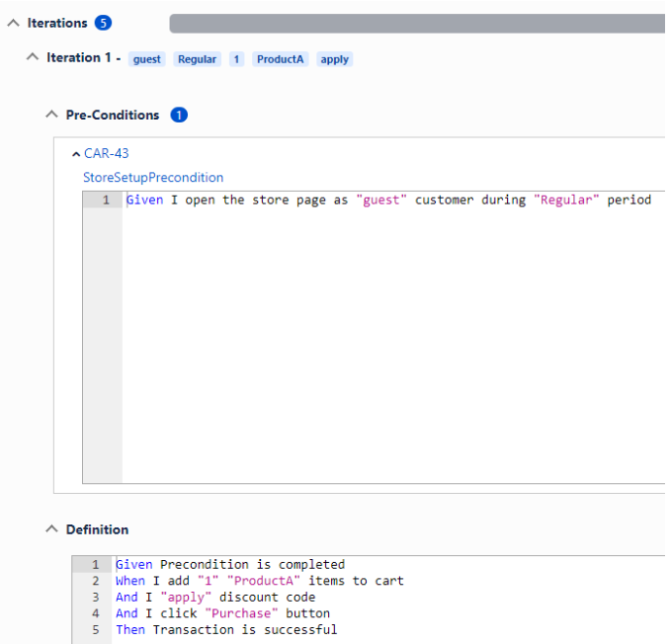Collapse the Pre-Conditions section
670x644 pixels.
point(51,115)
